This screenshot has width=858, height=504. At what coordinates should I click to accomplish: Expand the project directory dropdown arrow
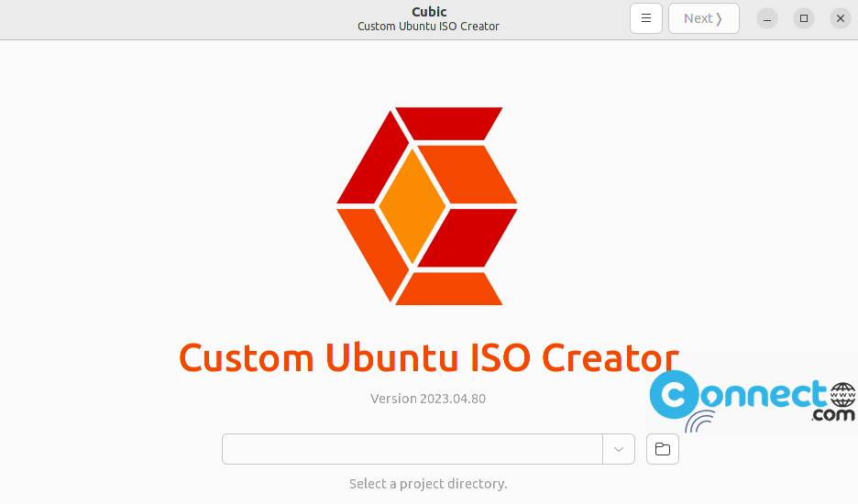[619, 449]
